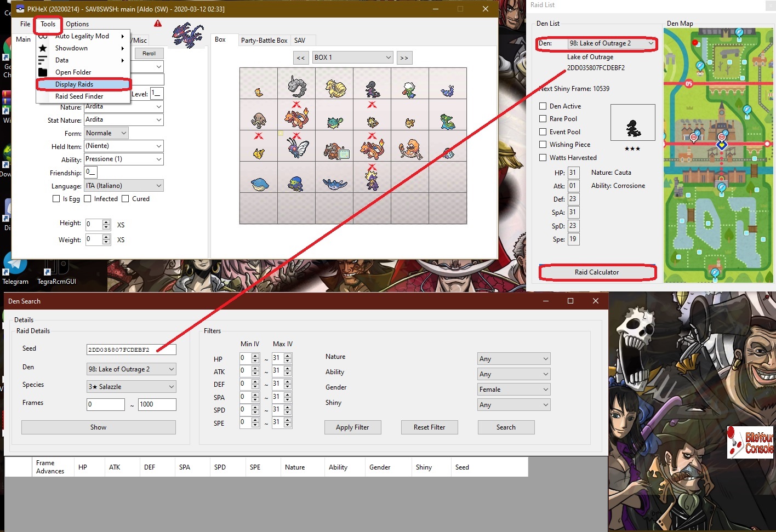This screenshot has width=776, height=532.
Task: Increase the Height value with up arrow
Action: [x=106, y=222]
